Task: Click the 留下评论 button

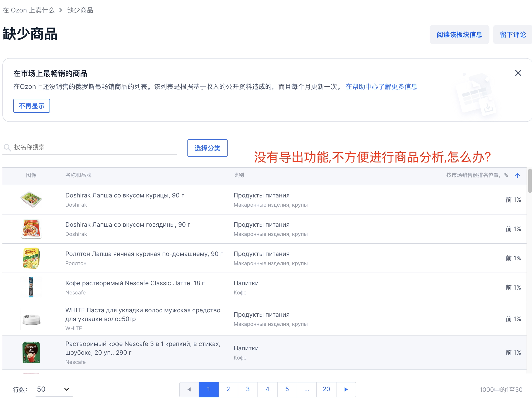Action: coord(513,35)
